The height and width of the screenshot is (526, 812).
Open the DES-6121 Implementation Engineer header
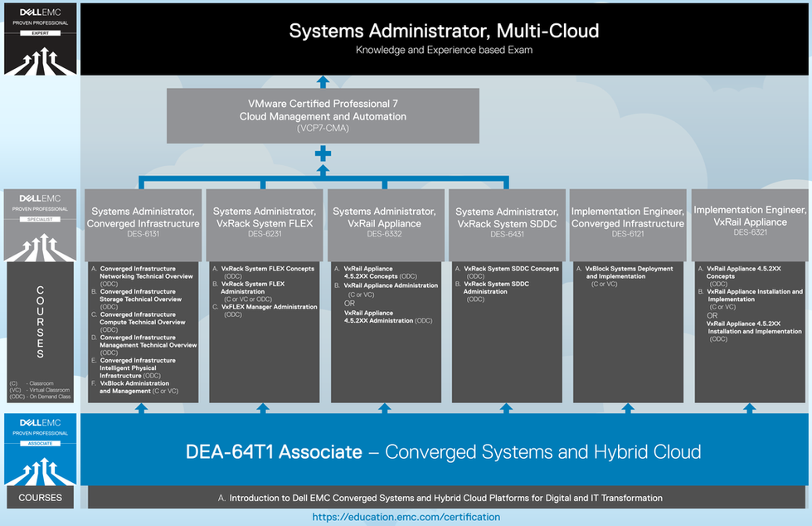(x=628, y=225)
